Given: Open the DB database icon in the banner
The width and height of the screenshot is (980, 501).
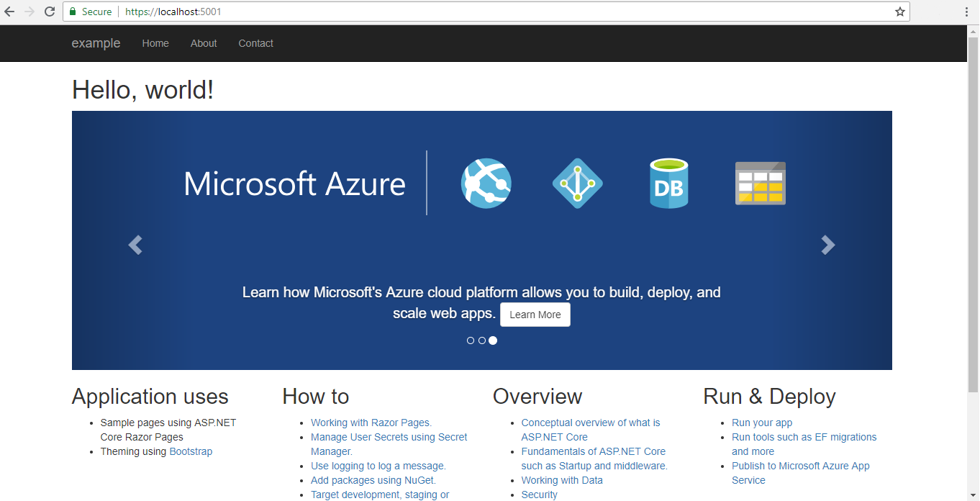Looking at the screenshot, I should (x=668, y=183).
